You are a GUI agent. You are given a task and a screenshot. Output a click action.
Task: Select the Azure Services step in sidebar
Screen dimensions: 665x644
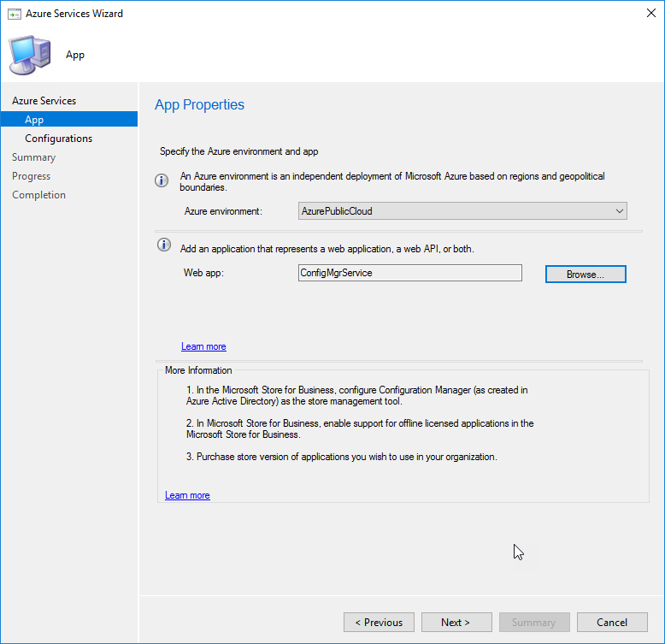tap(44, 101)
